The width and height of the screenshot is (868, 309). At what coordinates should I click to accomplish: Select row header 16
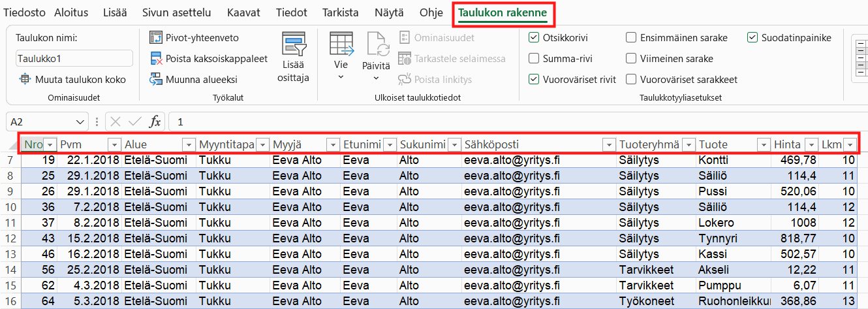coord(10,301)
